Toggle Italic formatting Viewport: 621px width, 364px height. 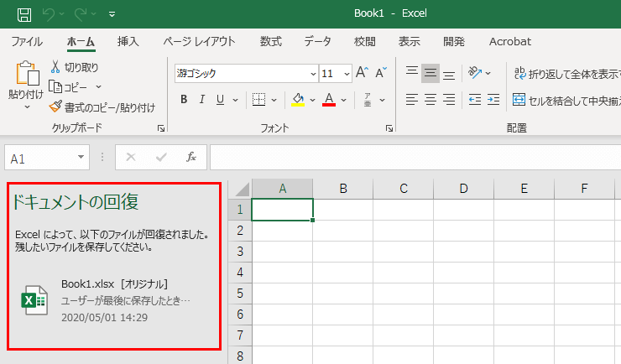point(202,99)
